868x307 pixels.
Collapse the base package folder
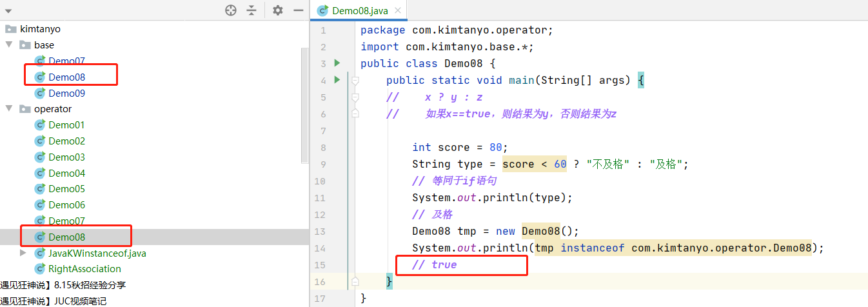tap(9, 45)
